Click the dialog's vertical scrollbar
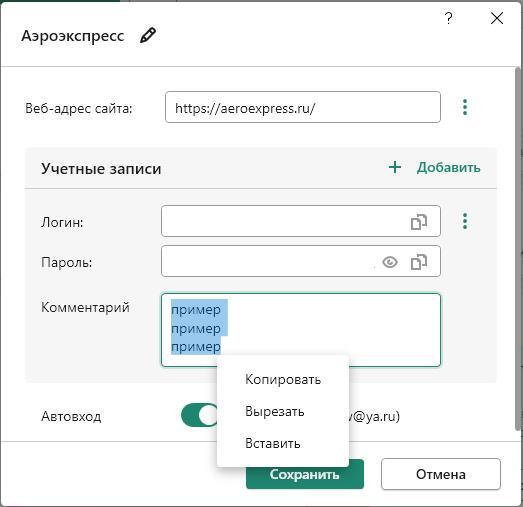This screenshot has width=523, height=507. click(x=518, y=248)
